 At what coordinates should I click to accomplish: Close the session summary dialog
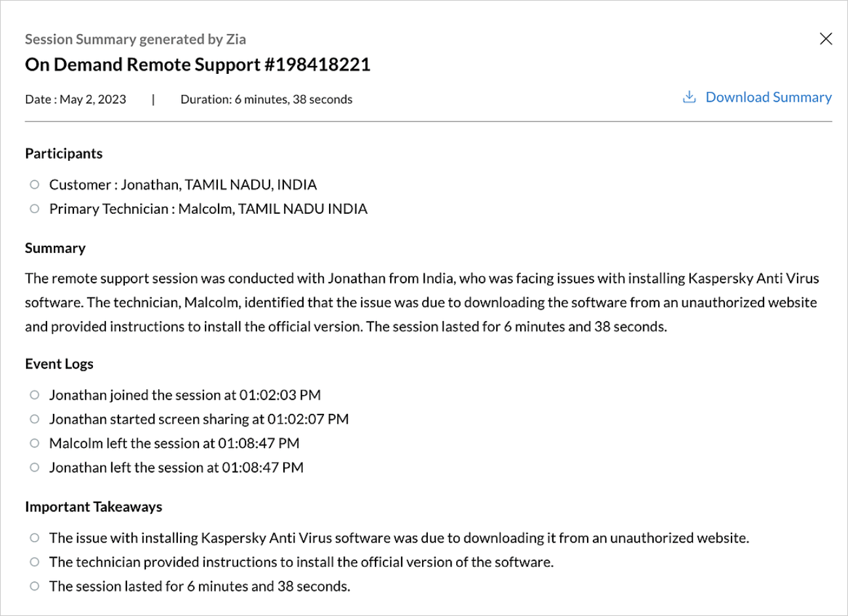[826, 39]
